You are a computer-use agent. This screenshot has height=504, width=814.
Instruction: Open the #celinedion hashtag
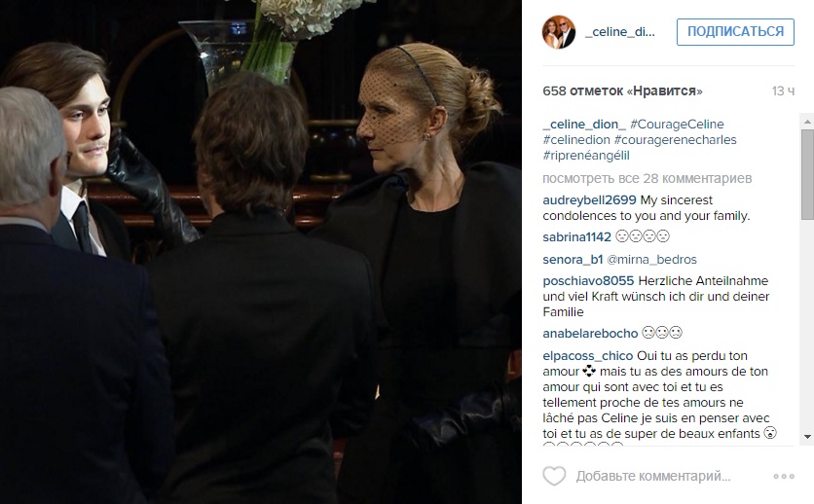(576, 140)
